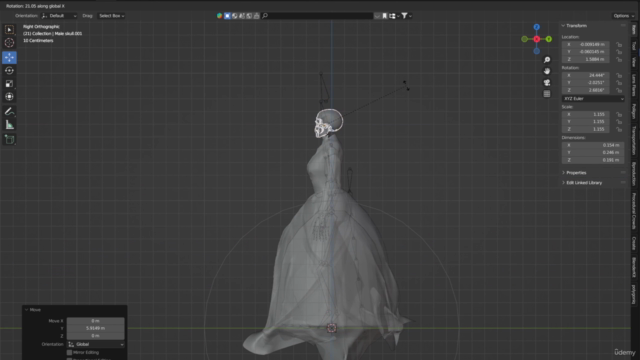Select the skull object in the viewport
This screenshot has width=640, height=360.
pos(328,122)
